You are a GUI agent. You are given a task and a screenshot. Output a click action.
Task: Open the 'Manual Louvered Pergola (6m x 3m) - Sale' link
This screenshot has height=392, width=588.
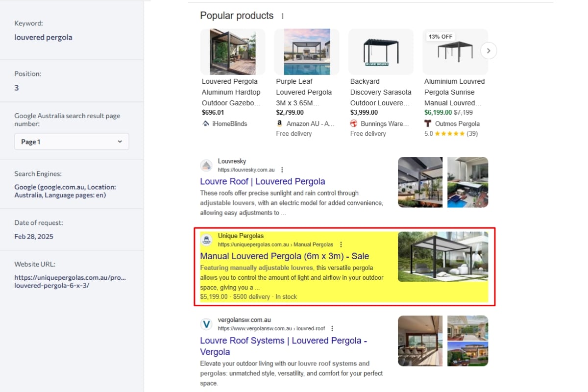click(x=284, y=256)
